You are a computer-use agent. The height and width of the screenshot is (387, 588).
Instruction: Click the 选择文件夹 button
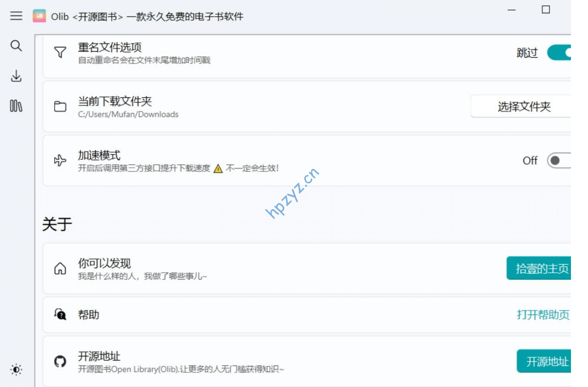523,107
